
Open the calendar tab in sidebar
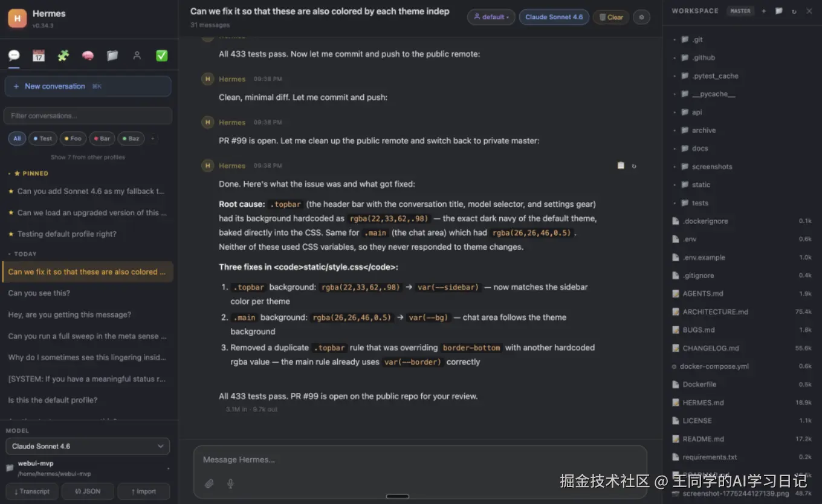coord(39,56)
